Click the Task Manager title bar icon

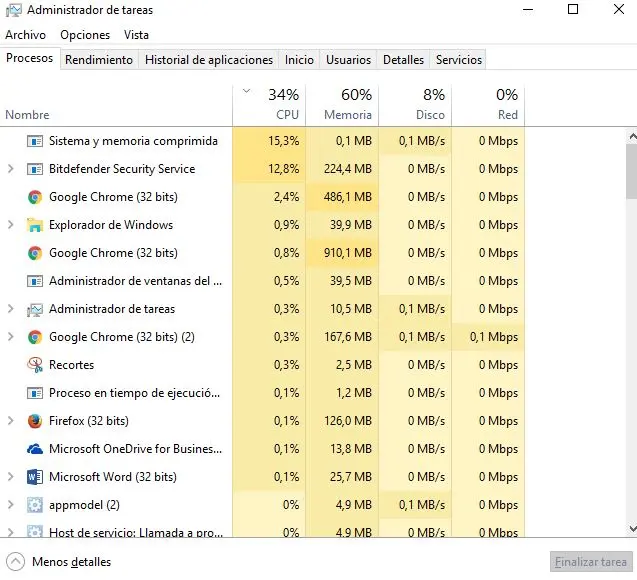(x=14, y=10)
